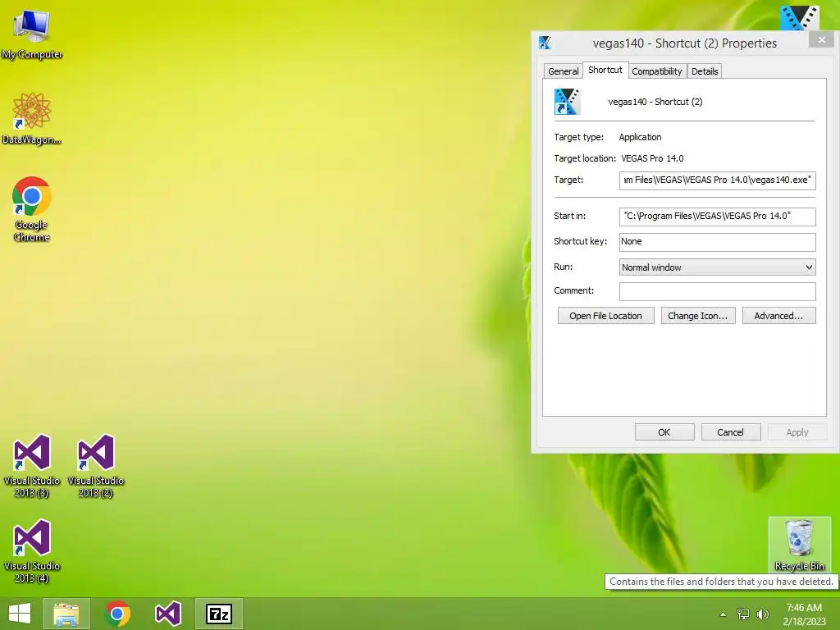The height and width of the screenshot is (630, 840).
Task: Open My Computer desktop icon
Action: click(32, 34)
